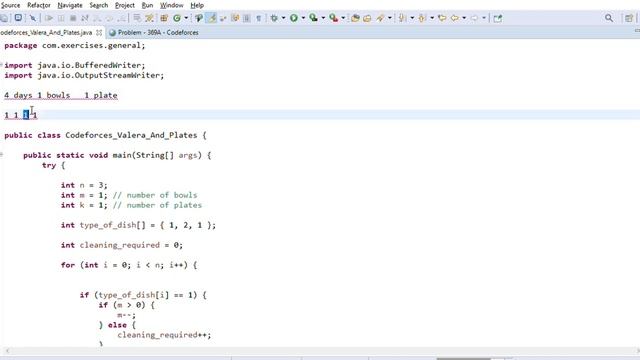
Task: Open the Back history dropdown arrow
Action: click(x=464, y=18)
